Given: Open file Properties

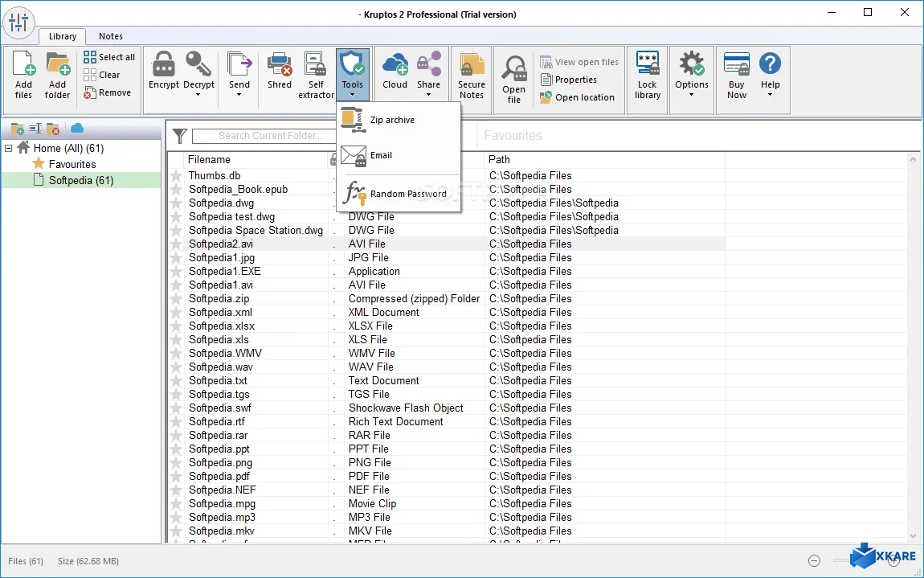Looking at the screenshot, I should pyautogui.click(x=569, y=80).
